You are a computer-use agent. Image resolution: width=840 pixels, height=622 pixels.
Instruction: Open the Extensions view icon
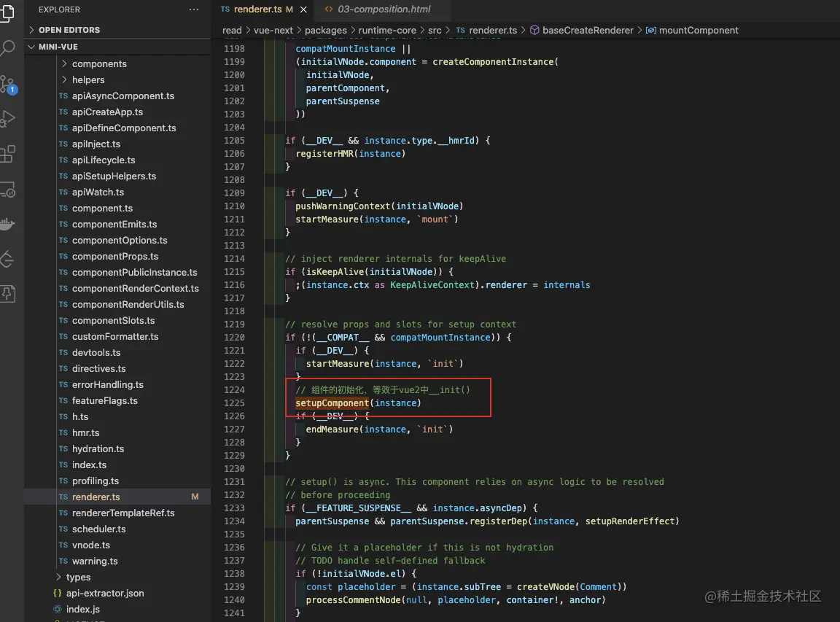click(7, 154)
